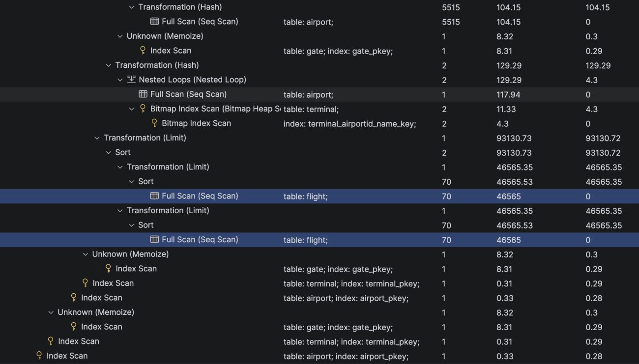Click table icon of airport Full Scan with 5515 rows
This screenshot has height=364, width=639.
pyautogui.click(x=154, y=22)
